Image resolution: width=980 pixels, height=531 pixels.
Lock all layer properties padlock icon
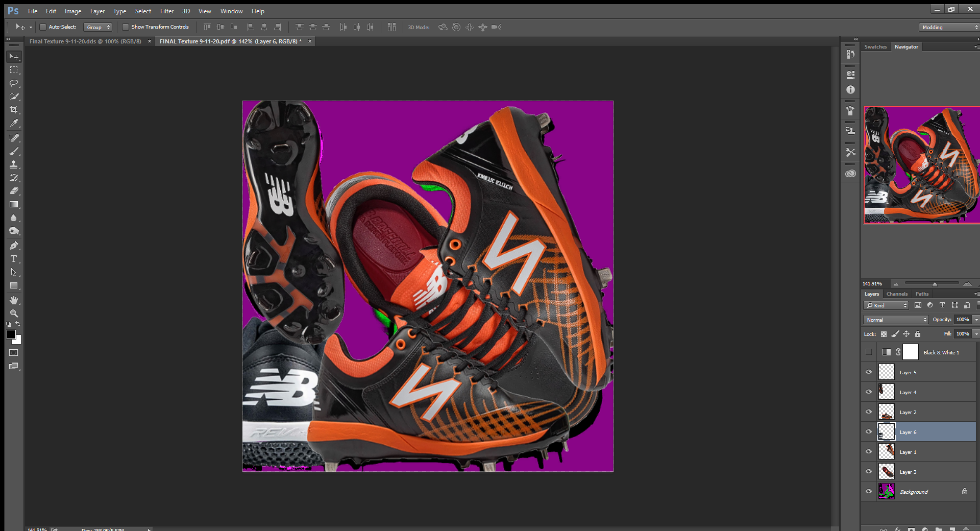(918, 334)
